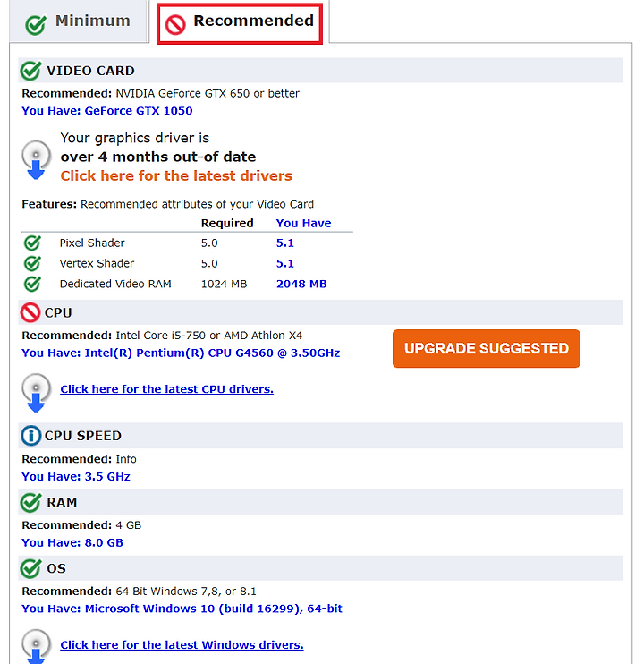Image resolution: width=644 pixels, height=664 pixels.
Task: Click the CPU drivers download disc icon
Action: (x=37, y=393)
